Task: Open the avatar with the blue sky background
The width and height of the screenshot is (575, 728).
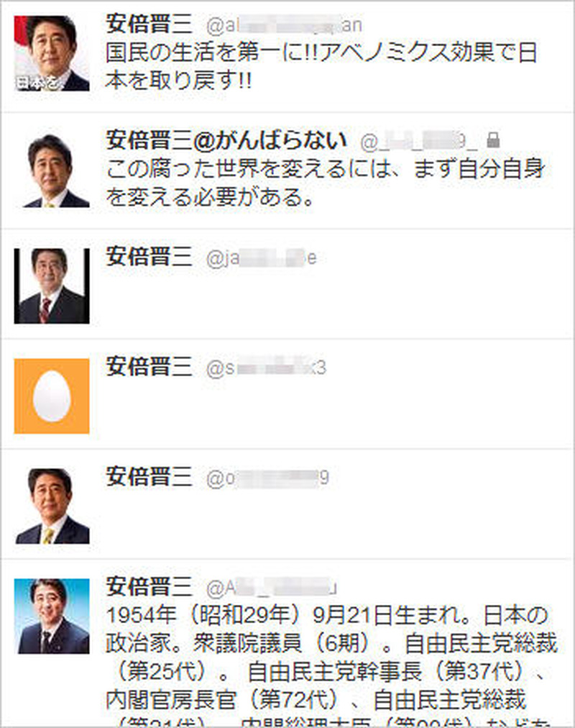Action: (x=52, y=616)
